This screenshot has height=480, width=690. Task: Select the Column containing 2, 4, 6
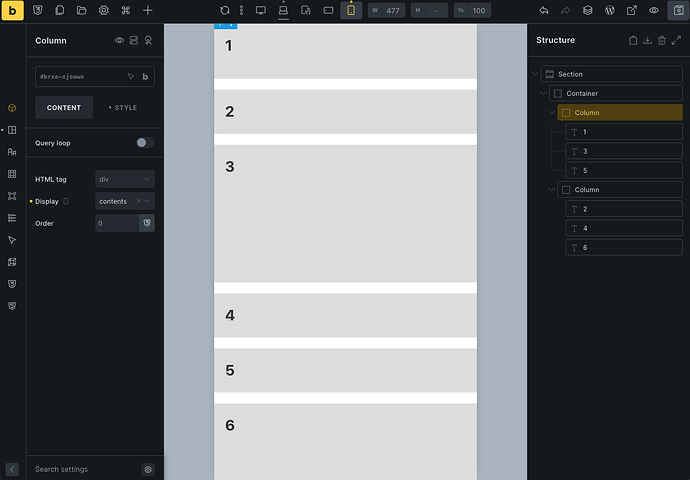[x=620, y=190]
